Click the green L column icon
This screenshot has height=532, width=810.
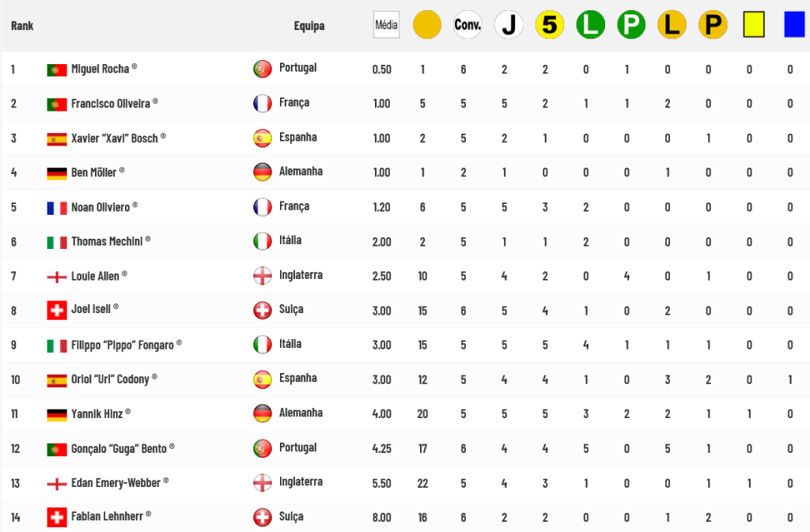590,25
